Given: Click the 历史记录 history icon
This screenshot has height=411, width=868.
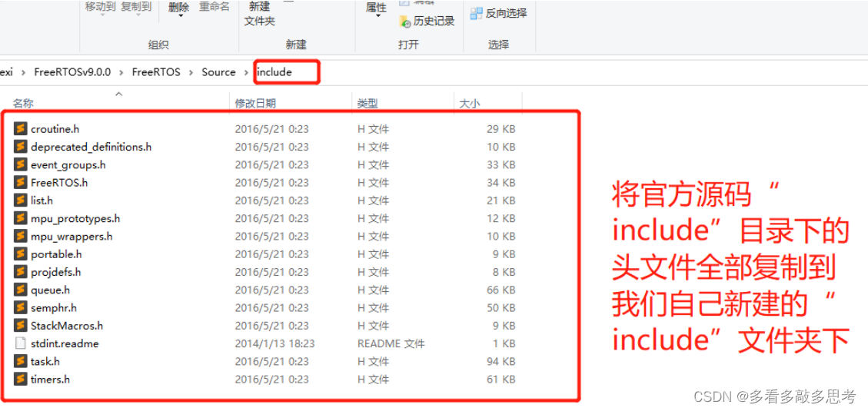Looking at the screenshot, I should click(404, 22).
